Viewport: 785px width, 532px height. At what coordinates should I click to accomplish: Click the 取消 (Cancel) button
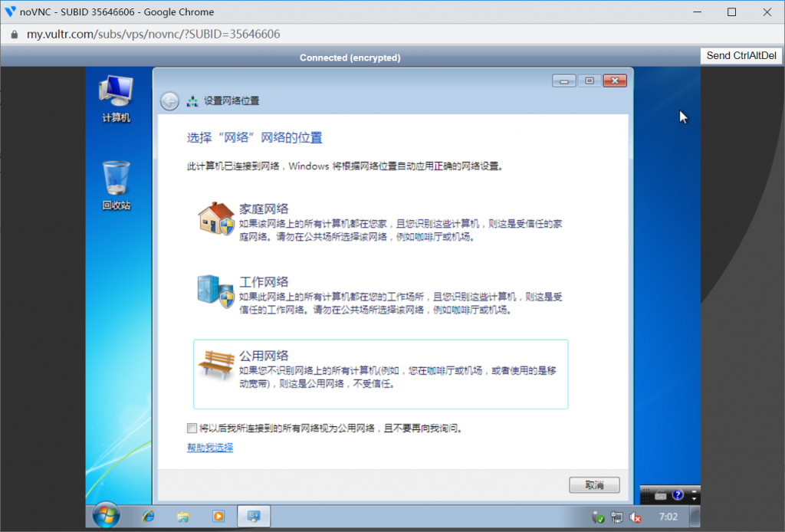(x=594, y=485)
